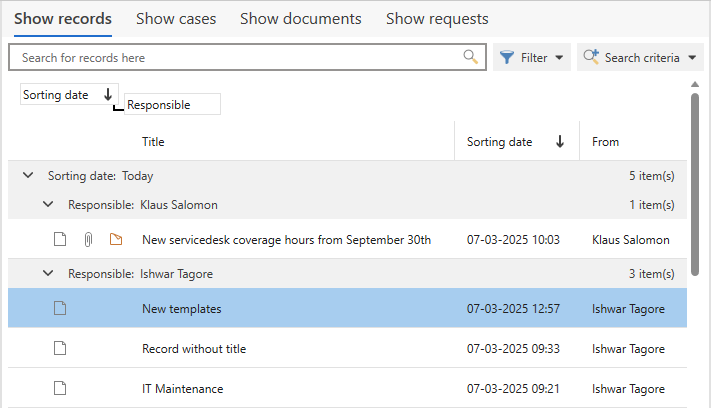Collapse the Sorting date: Today group
711x408 pixels.
pyautogui.click(x=28, y=175)
